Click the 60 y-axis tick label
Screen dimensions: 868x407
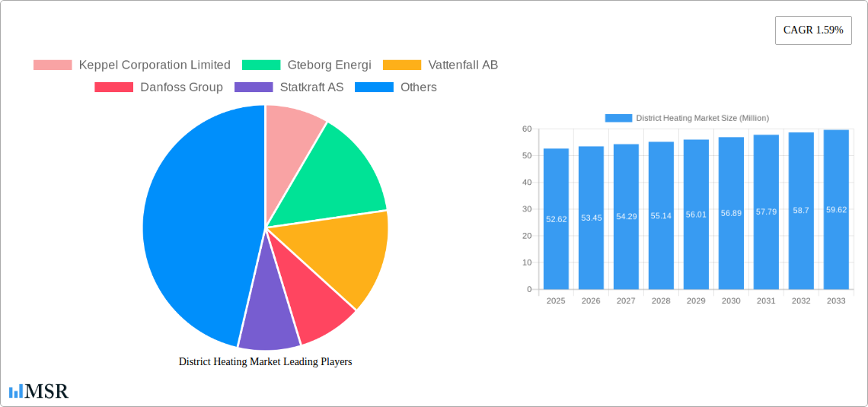pos(526,129)
